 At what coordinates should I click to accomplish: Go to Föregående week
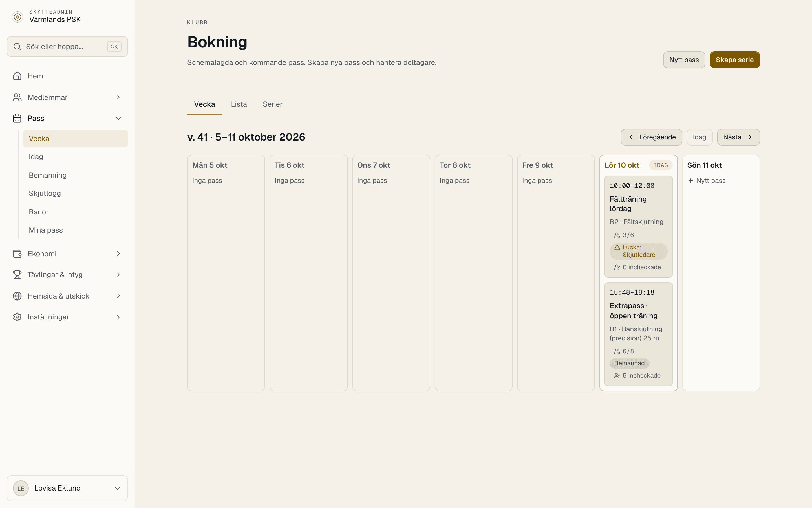click(x=651, y=137)
